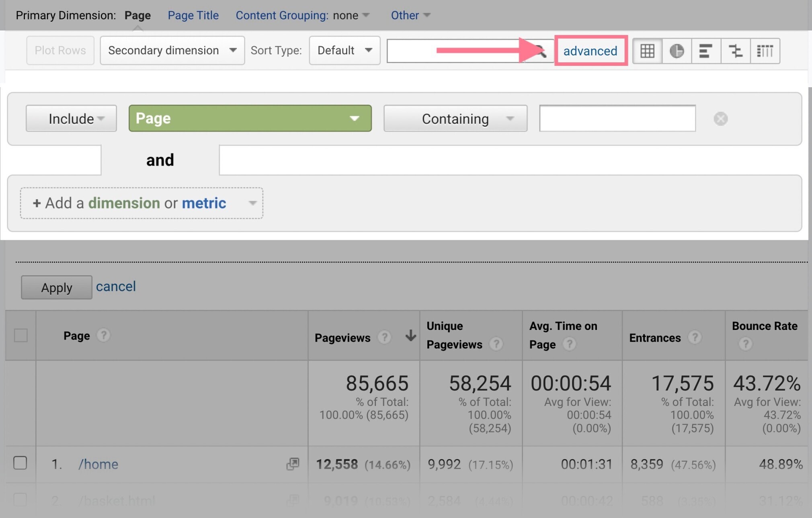Check the select all rows checkbox

21,335
